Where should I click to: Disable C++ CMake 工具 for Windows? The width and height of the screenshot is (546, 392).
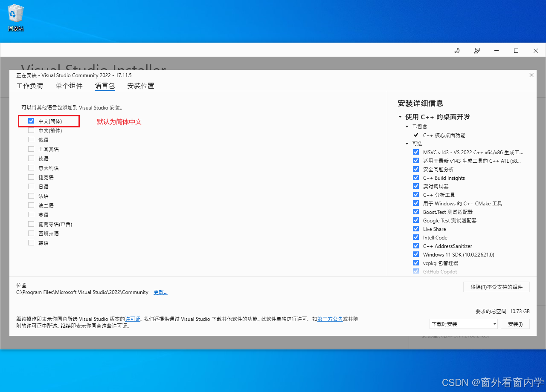416,203
